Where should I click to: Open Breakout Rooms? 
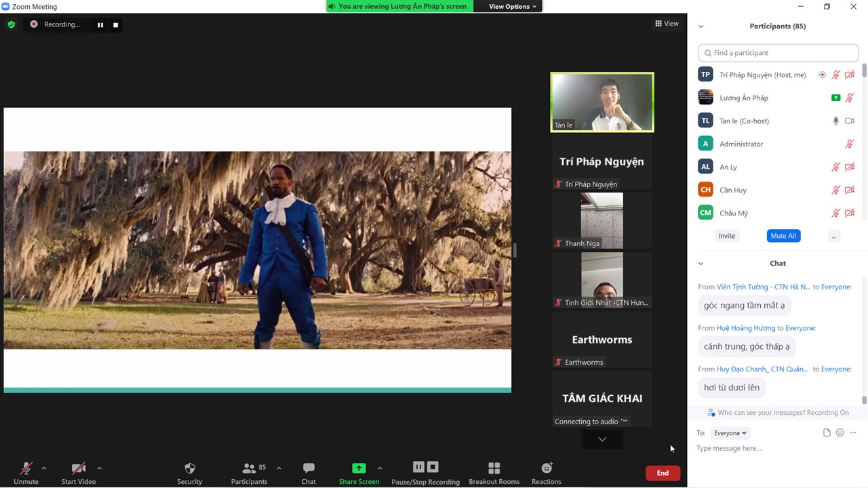click(494, 473)
